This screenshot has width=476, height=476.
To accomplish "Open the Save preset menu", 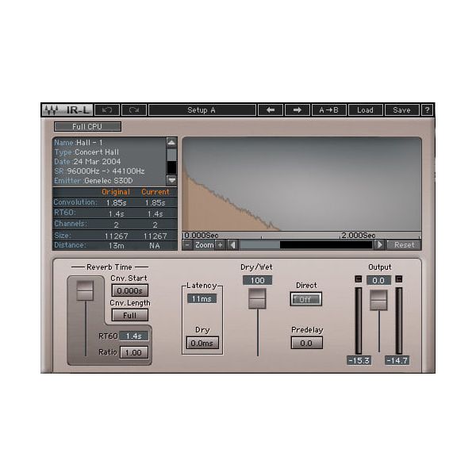I will tap(401, 110).
